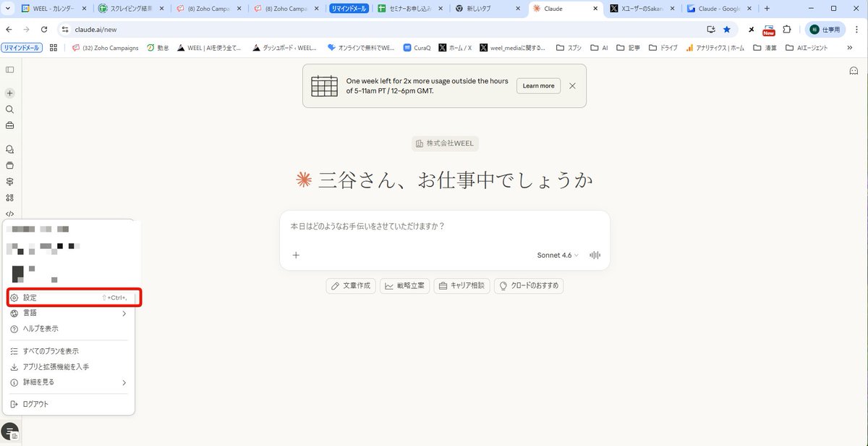Click the extension icon with New badge
Image resolution: width=868 pixels, height=446 pixels.
(x=769, y=30)
